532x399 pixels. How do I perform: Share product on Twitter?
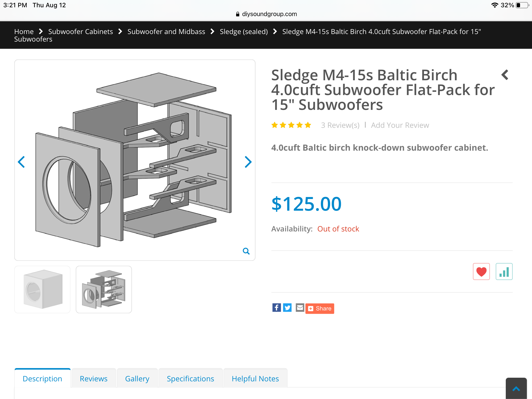[x=287, y=308]
